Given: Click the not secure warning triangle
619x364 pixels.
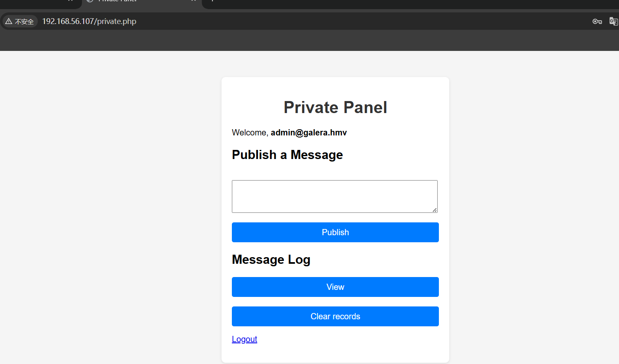Looking at the screenshot, I should click(9, 21).
